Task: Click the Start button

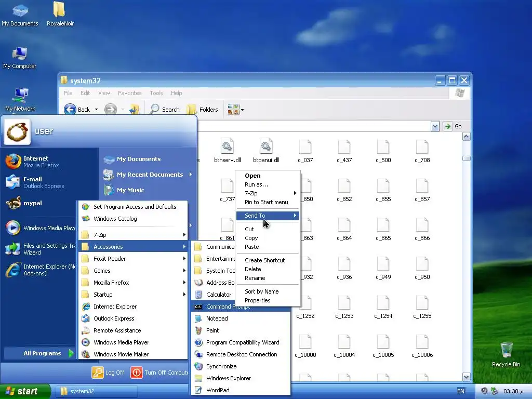Action: [x=25, y=391]
